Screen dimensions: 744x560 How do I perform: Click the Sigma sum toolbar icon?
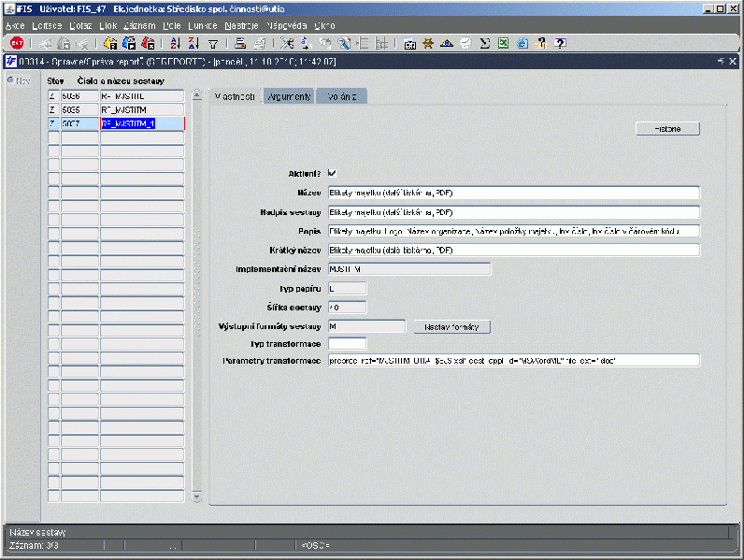tap(484, 43)
